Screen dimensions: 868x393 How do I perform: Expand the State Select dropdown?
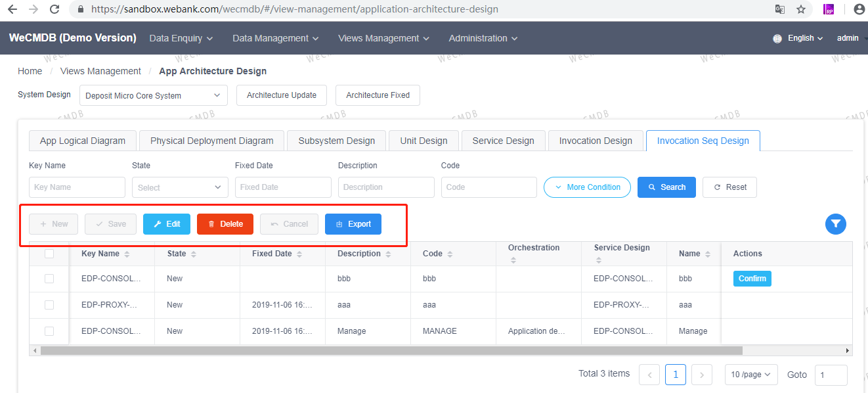(x=179, y=187)
